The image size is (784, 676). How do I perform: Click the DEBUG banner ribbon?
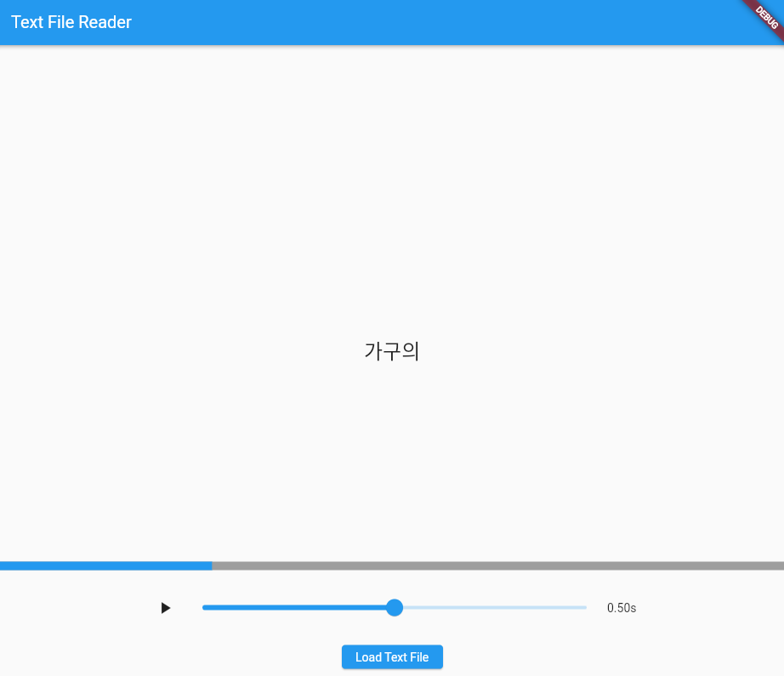pos(765,18)
